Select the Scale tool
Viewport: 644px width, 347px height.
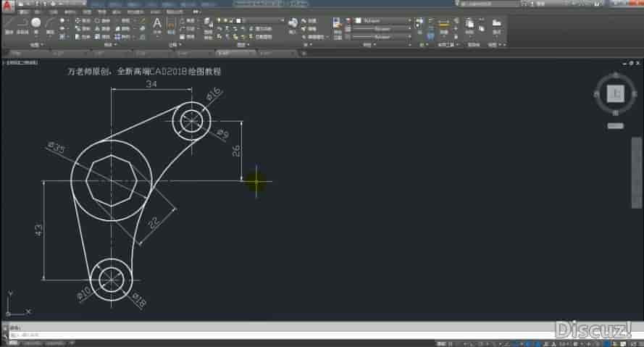(x=102, y=37)
